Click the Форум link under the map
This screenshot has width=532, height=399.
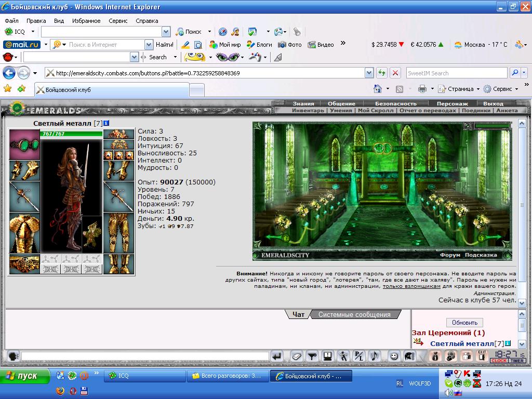tap(450, 255)
